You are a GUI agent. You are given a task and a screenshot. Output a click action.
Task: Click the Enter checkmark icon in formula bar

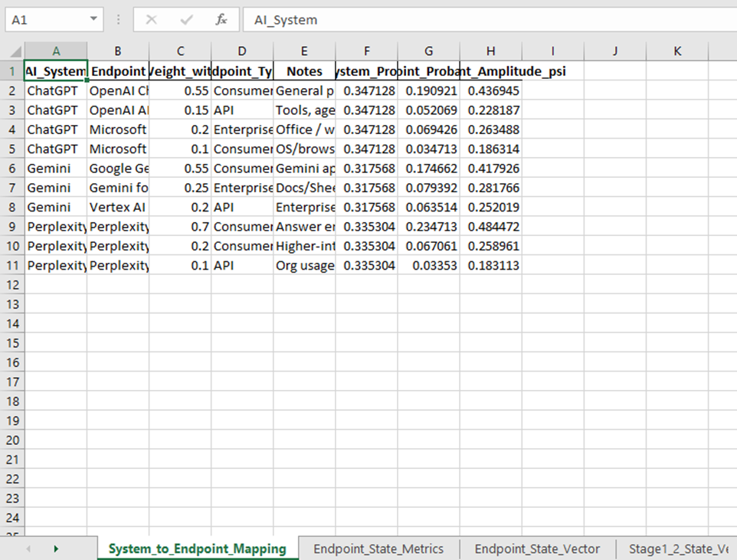pos(187,20)
